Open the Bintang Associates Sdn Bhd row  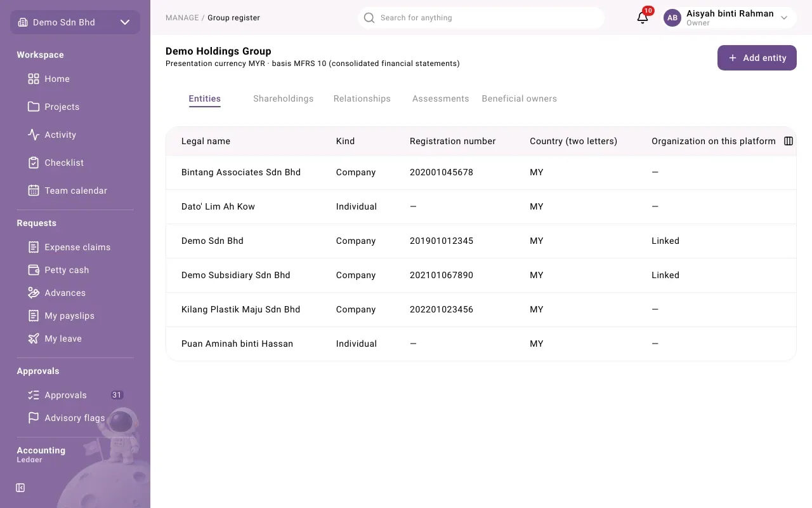coord(481,172)
